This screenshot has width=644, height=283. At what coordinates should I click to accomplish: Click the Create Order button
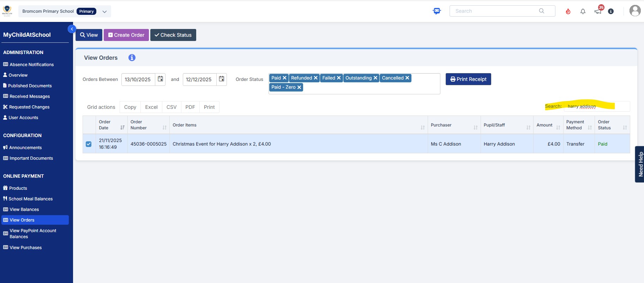(x=126, y=35)
